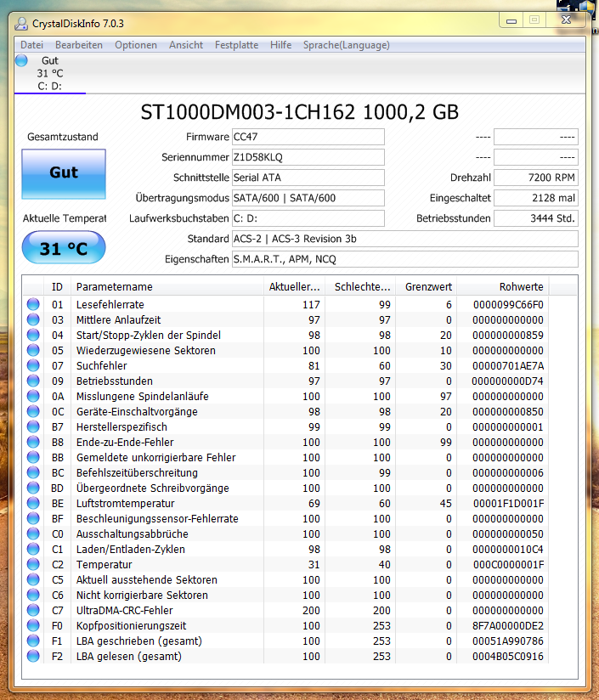This screenshot has width=599, height=700.
Task: Click status icon for Herstellerspezifisch row
Action: coord(33,426)
